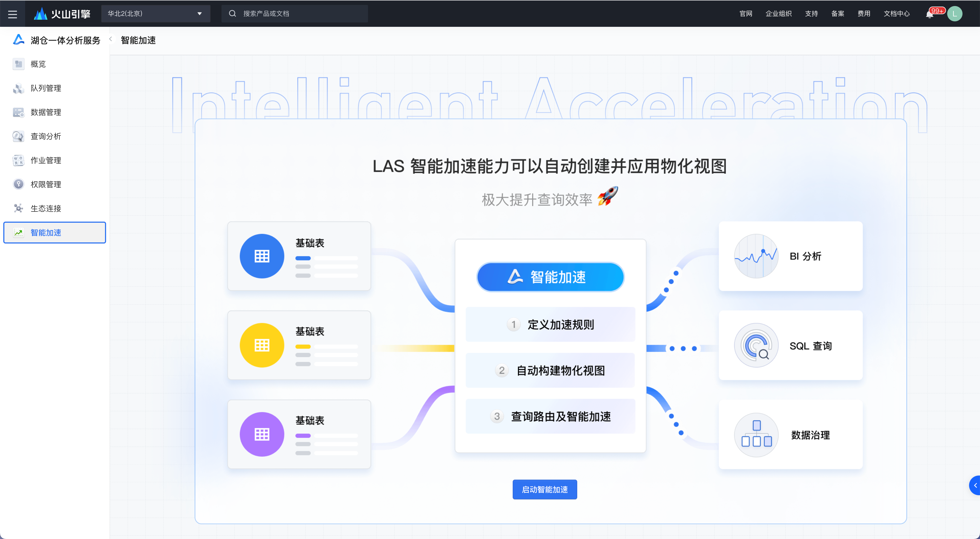
Task: Click the BI 分析 label
Action: (x=805, y=256)
